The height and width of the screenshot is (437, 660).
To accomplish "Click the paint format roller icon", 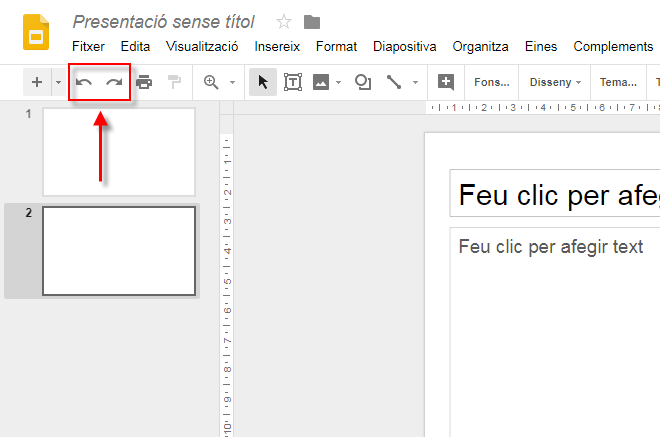I will click(x=174, y=82).
